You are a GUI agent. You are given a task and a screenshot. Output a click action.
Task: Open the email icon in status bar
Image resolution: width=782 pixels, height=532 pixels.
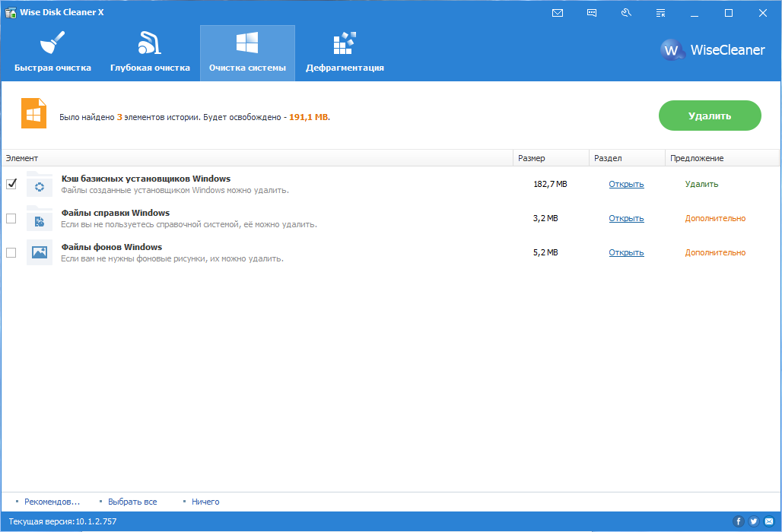(769, 521)
